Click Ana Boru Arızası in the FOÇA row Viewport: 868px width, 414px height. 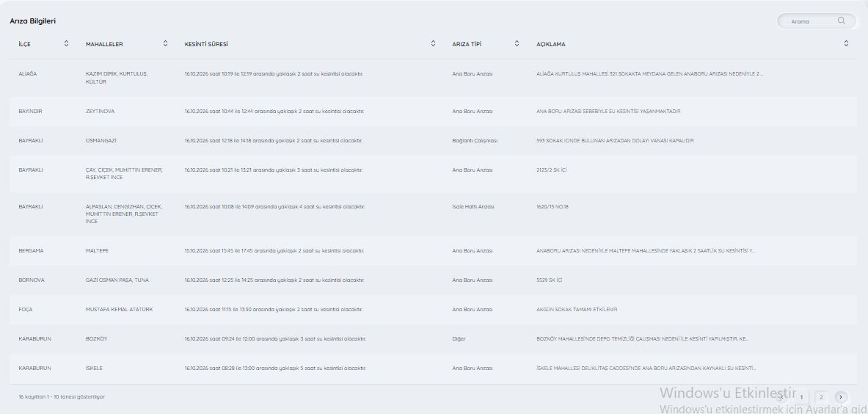473,309
